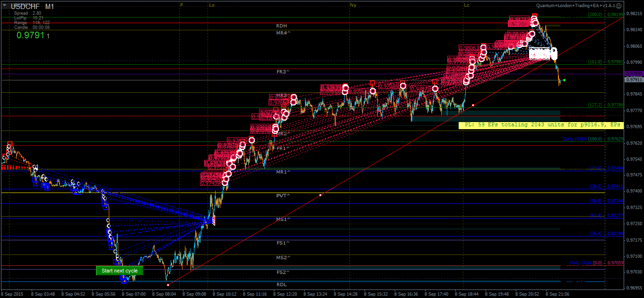Click the Daily HIGH (100.0) label

click(x=593, y=139)
